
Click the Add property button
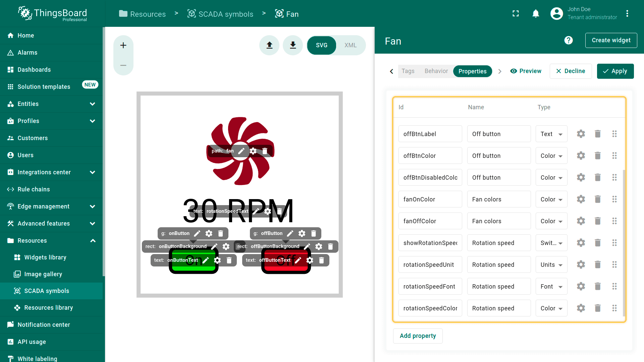tap(418, 336)
